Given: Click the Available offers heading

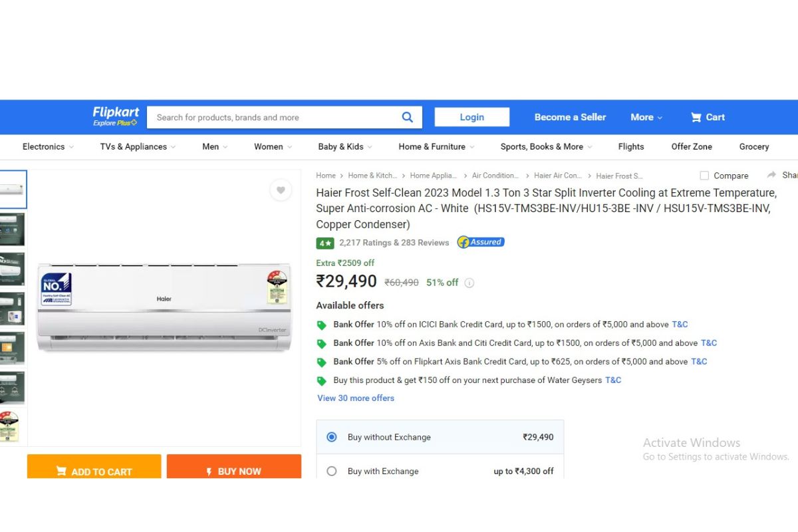Looking at the screenshot, I should click(x=350, y=305).
